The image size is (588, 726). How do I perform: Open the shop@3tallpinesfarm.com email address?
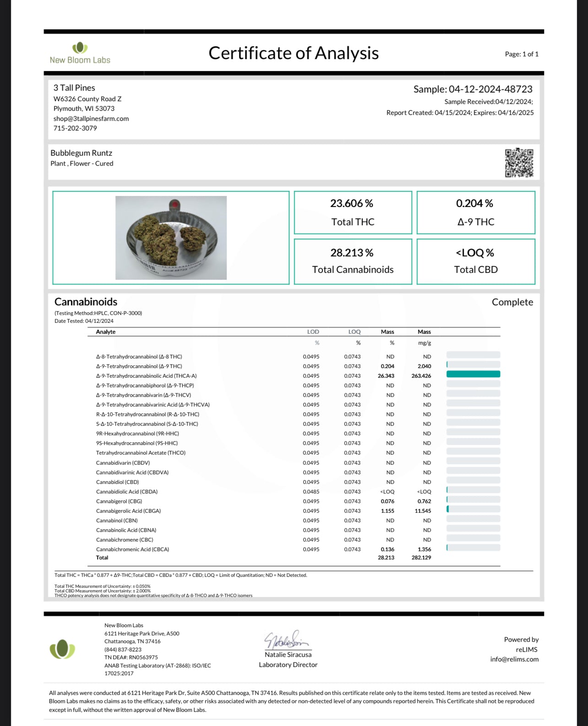[91, 119]
